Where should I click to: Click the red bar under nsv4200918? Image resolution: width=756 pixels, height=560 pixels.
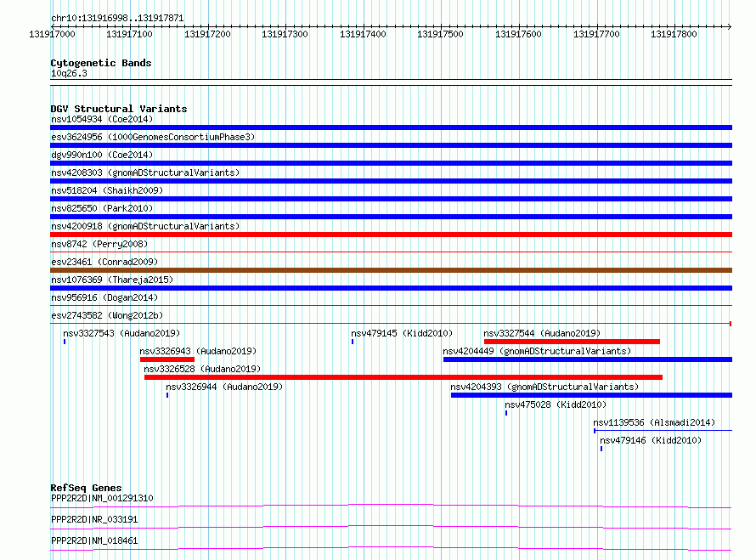tap(391, 235)
